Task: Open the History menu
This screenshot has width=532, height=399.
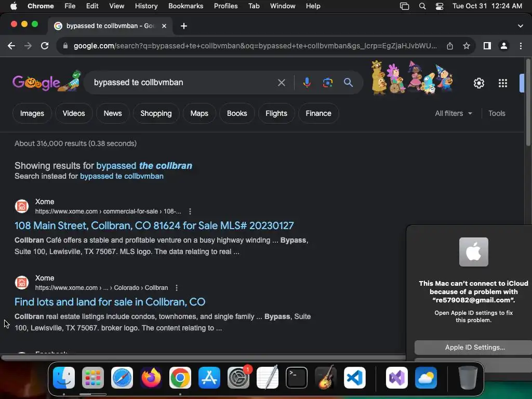Action: [146, 6]
